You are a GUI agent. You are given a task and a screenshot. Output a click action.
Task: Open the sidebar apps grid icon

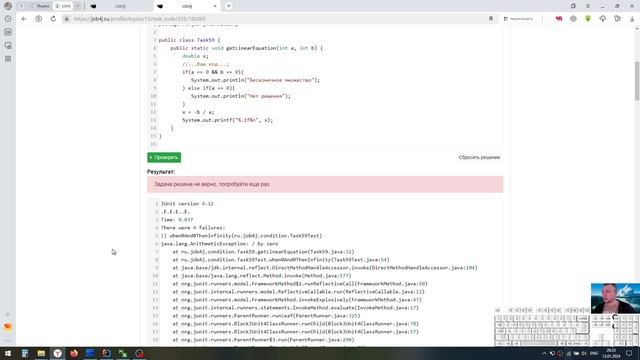[8, 59]
